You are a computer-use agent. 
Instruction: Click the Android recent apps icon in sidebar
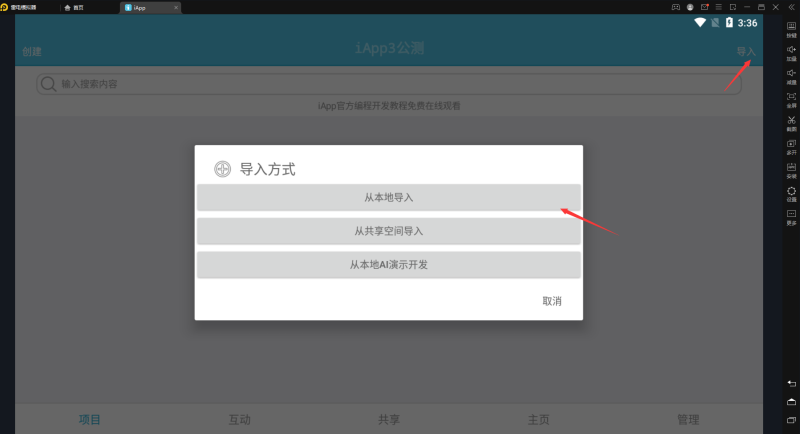click(x=791, y=420)
